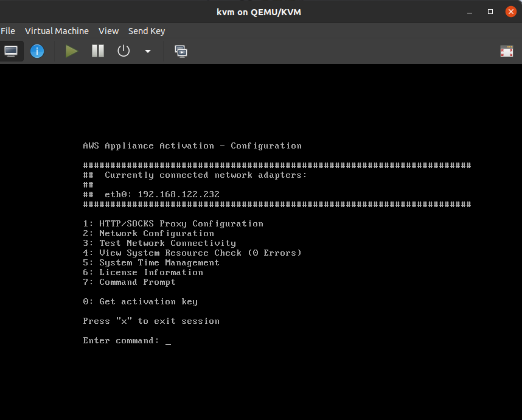Select 'License Information' line
Image resolution: width=522 pixels, height=420 pixels.
151,273
